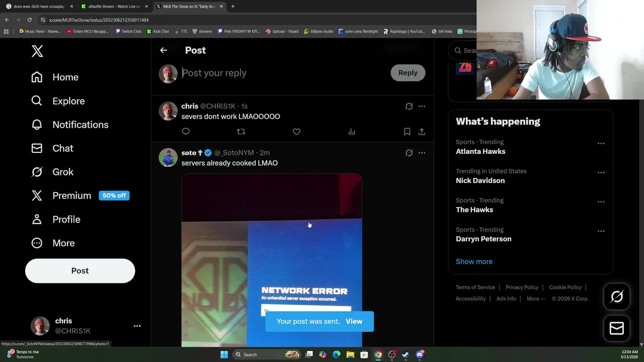Open the Entire MCU Recap bookmark
The width and height of the screenshot is (644, 362).
pyautogui.click(x=88, y=31)
